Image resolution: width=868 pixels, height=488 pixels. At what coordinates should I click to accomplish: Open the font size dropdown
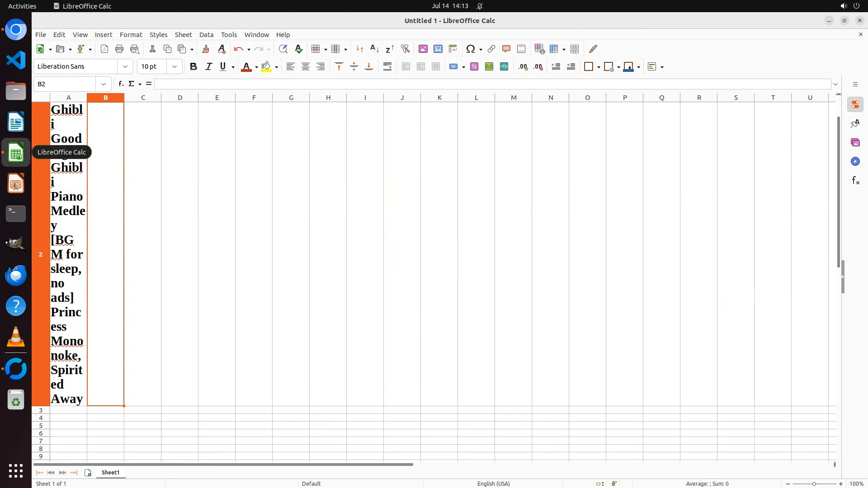click(175, 67)
